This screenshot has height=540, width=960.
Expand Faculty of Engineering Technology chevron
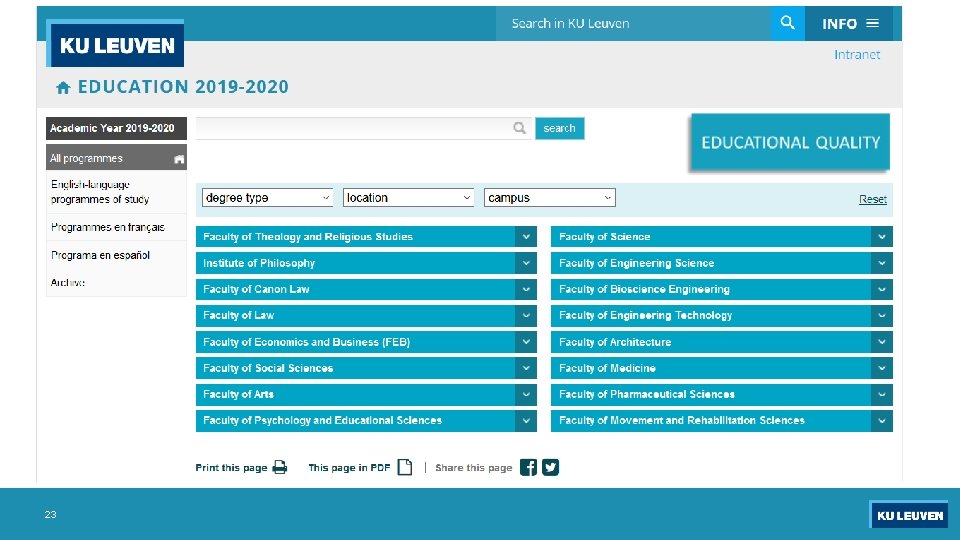pos(882,315)
